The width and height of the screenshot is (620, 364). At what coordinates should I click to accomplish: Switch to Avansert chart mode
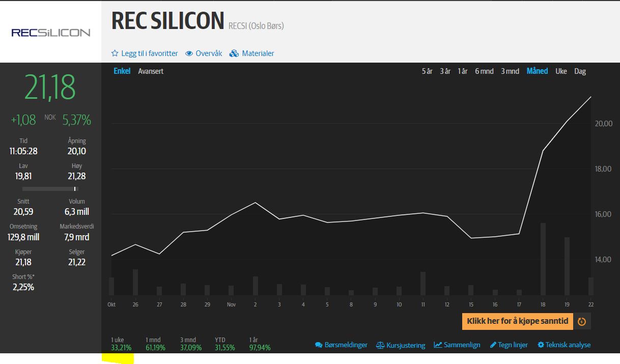point(151,71)
